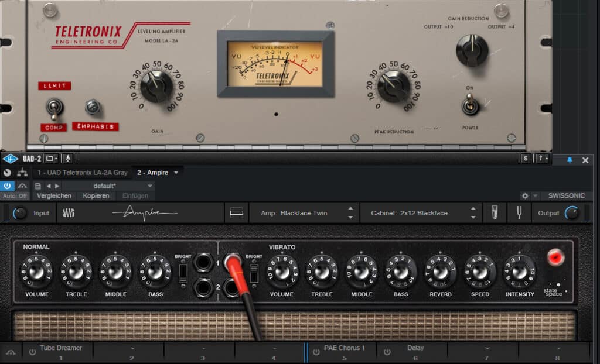Click the insert routing icon
Image resolution: width=600 pixels, height=364 pixels.
pyautogui.click(x=22, y=173)
